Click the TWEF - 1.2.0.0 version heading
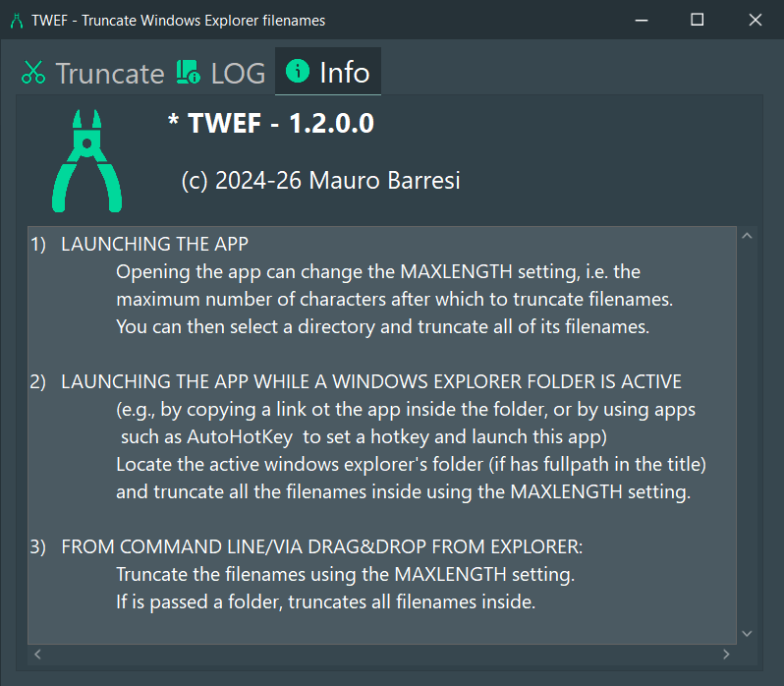The height and width of the screenshot is (686, 784). [271, 123]
